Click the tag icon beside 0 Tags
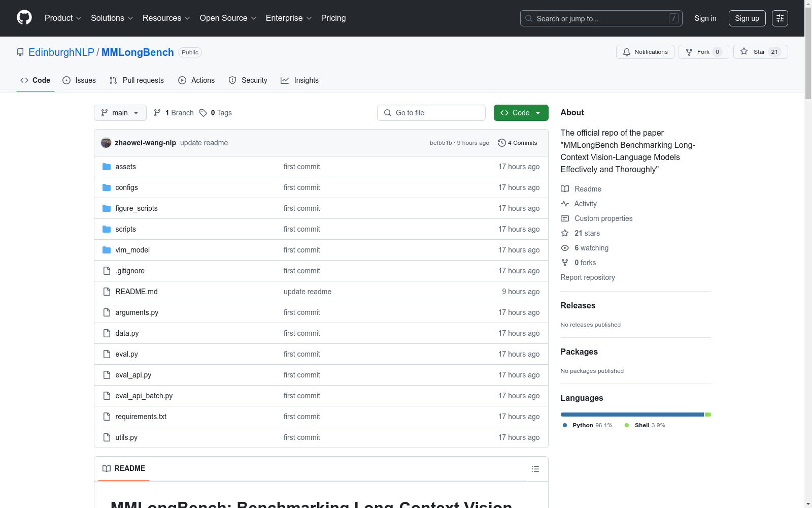 (x=203, y=113)
